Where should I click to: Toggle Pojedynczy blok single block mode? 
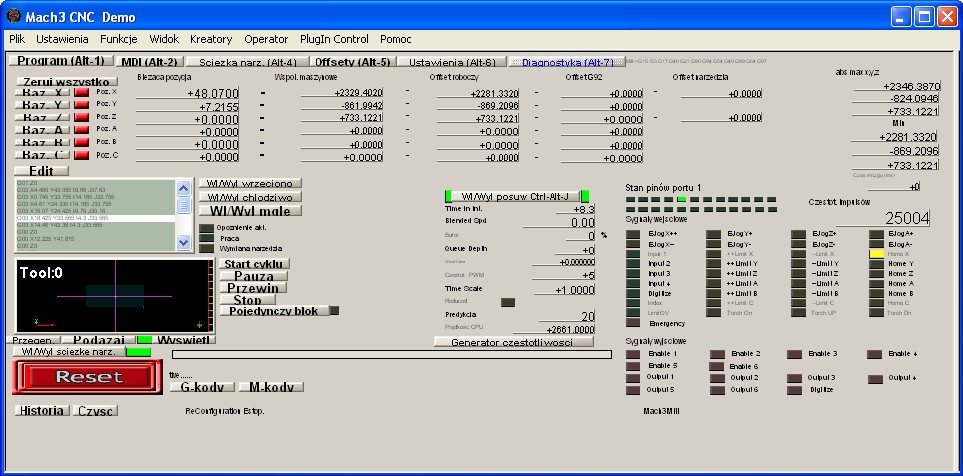pos(273,311)
